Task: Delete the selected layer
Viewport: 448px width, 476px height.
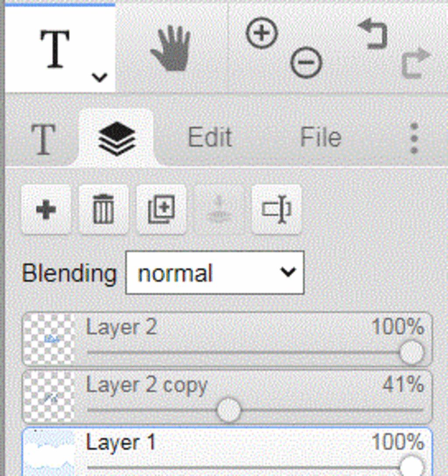Action: [104, 210]
